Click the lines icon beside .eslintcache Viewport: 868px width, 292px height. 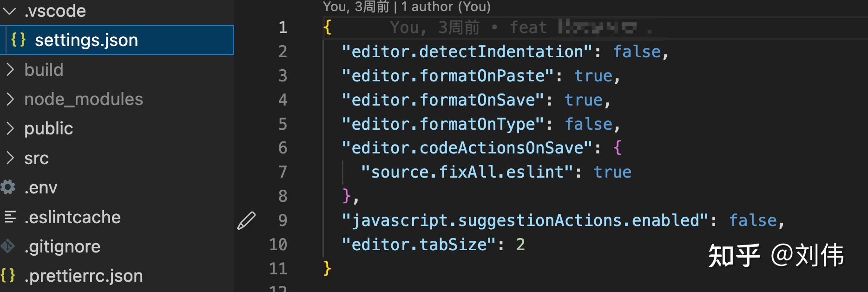(10, 217)
